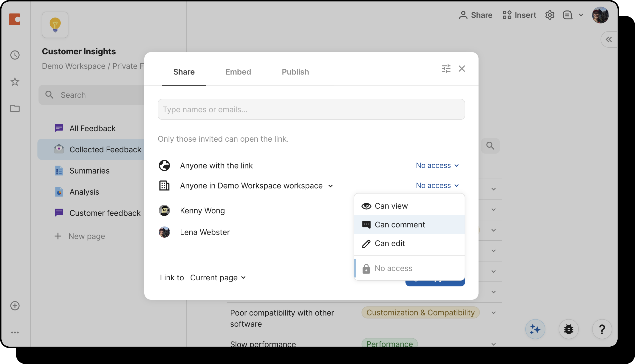Click the sharing settings sliders icon
The width and height of the screenshot is (635, 364).
446,68
